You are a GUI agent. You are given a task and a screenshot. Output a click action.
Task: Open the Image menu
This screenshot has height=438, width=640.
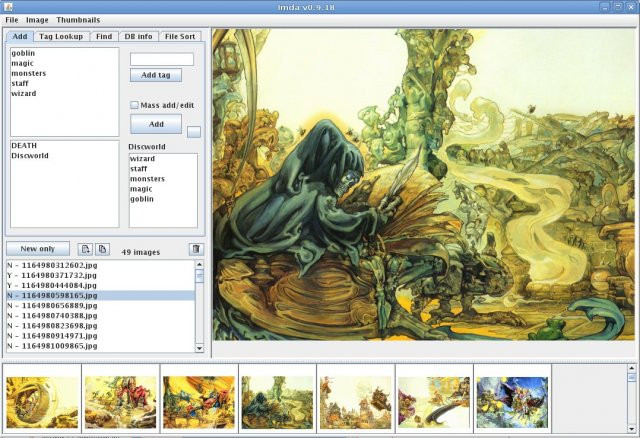[37, 20]
